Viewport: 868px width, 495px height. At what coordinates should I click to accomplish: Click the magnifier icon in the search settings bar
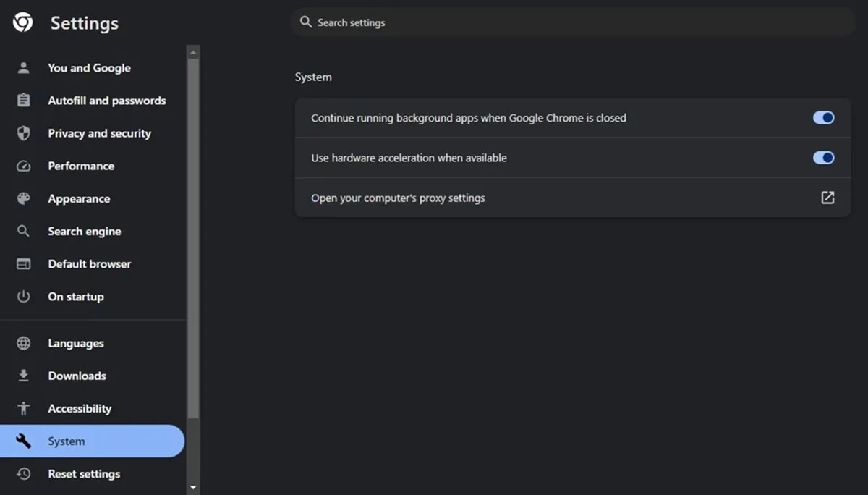click(x=306, y=22)
